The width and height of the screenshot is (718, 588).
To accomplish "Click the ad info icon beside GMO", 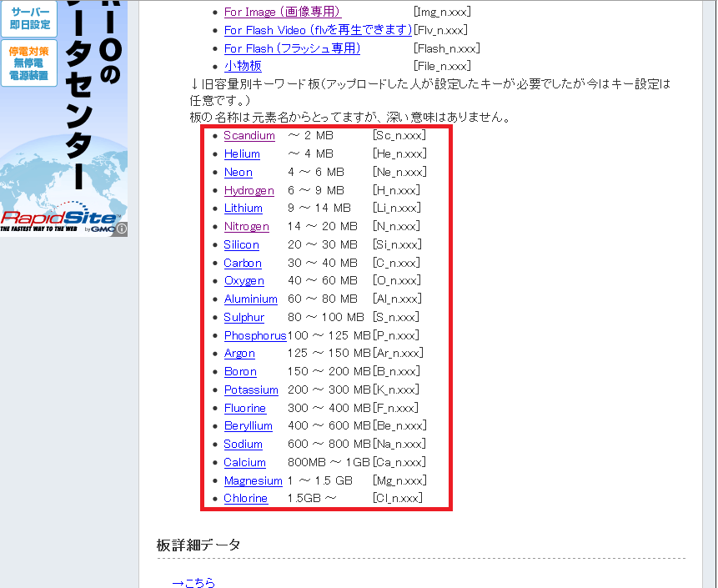I will (x=122, y=228).
